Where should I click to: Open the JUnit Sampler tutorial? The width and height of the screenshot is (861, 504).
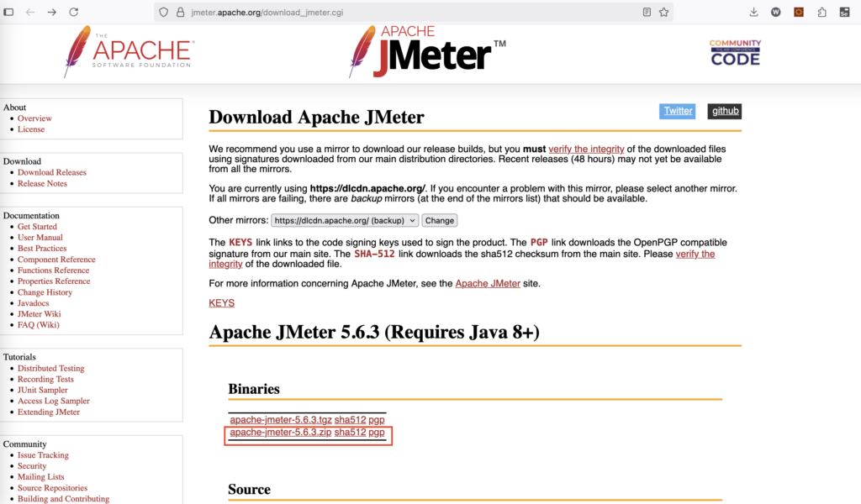point(43,391)
